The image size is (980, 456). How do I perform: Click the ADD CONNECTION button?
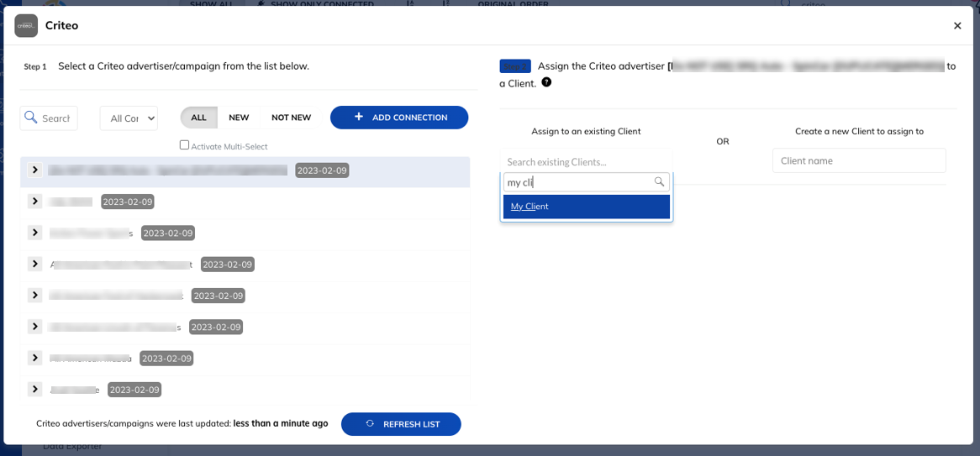(x=399, y=118)
